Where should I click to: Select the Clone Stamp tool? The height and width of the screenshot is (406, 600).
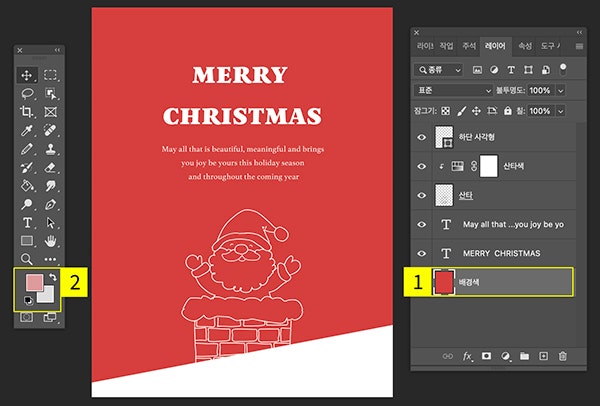51,149
